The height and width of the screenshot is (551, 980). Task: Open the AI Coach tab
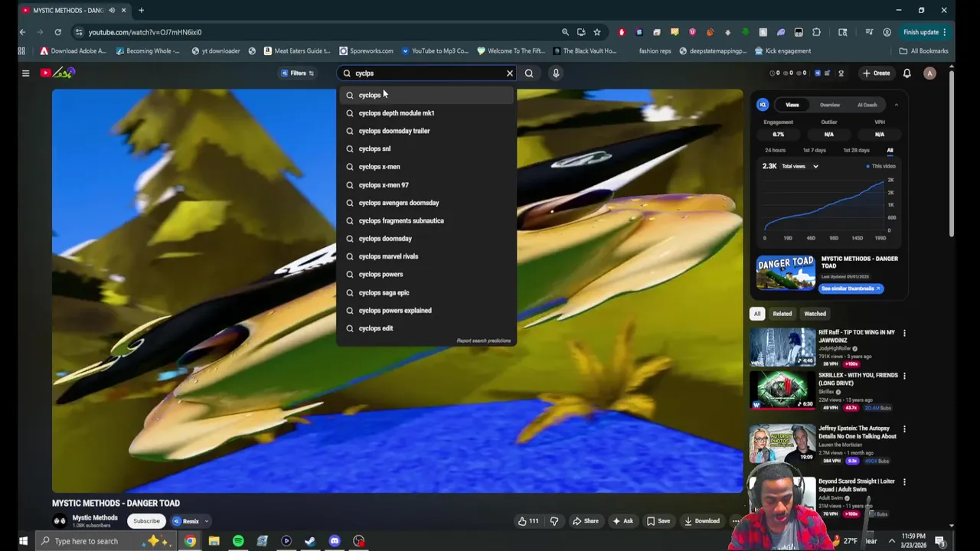tap(867, 105)
